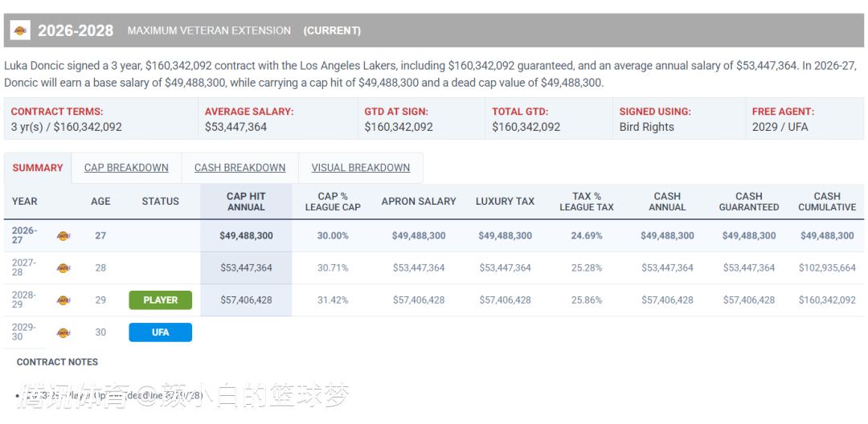Click the Lakers logo in the 2029-30 row
The width and height of the screenshot is (868, 424).
pyautogui.click(x=63, y=332)
